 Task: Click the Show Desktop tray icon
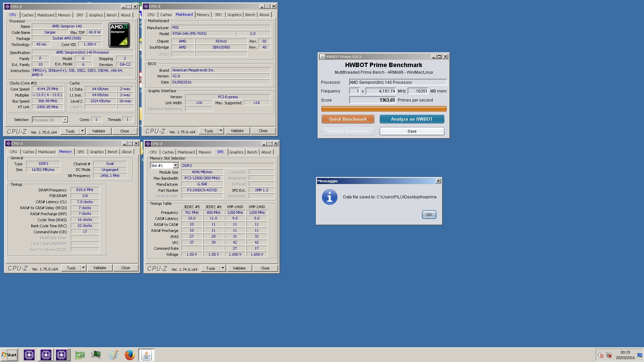(x=640, y=355)
